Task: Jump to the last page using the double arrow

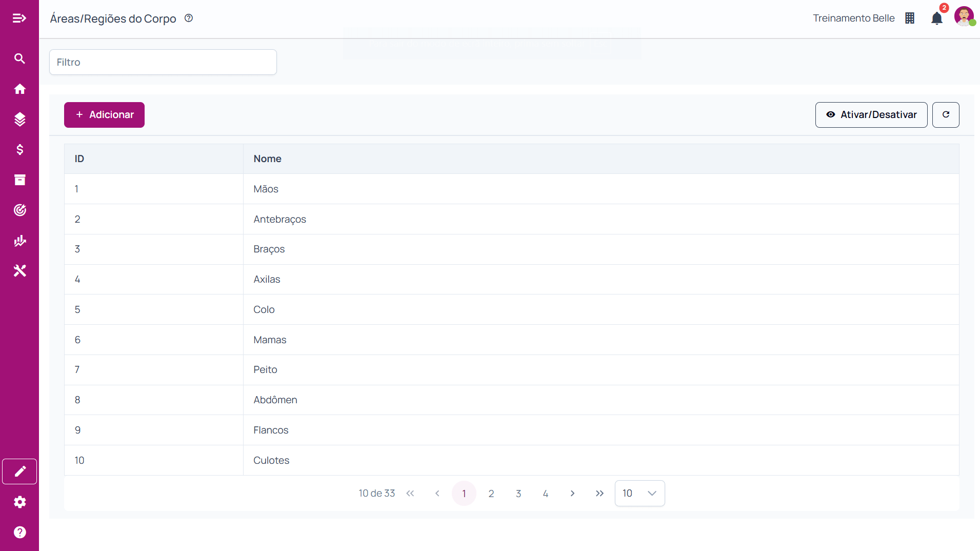Action: (x=599, y=493)
